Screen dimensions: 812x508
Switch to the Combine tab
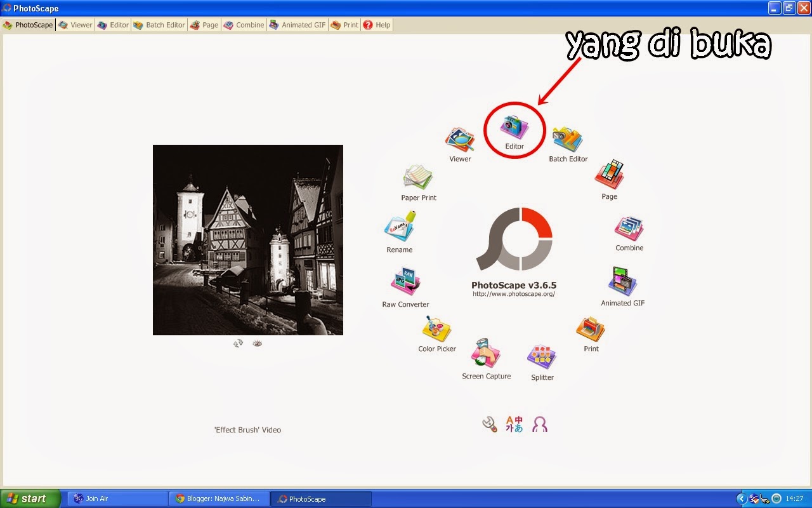[x=244, y=25]
